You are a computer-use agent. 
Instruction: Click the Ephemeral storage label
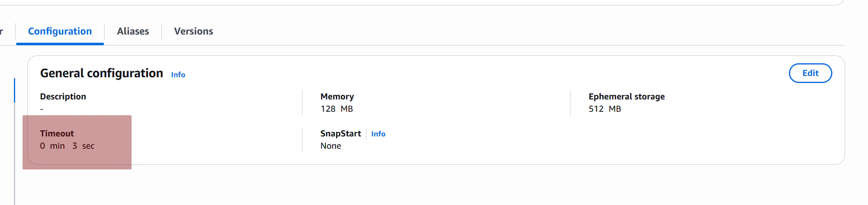pos(627,97)
